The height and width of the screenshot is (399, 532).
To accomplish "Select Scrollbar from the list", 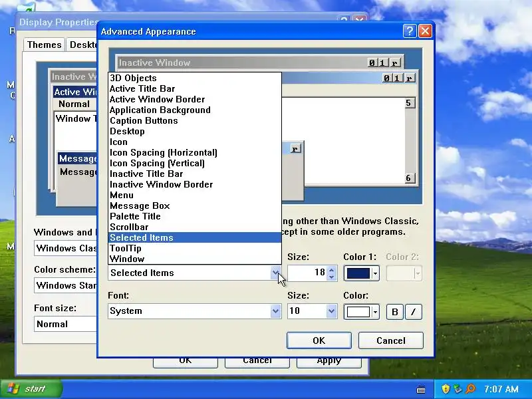I will pyautogui.click(x=195, y=227).
